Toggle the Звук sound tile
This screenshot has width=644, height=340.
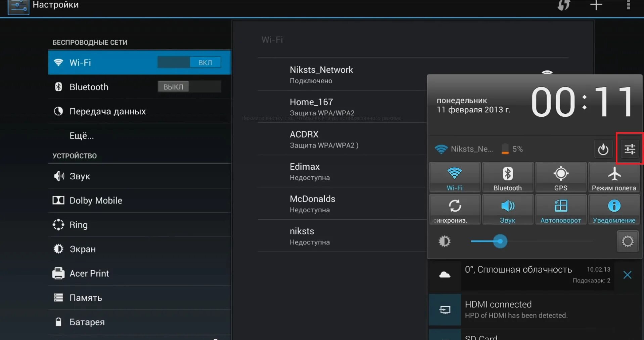tap(508, 210)
